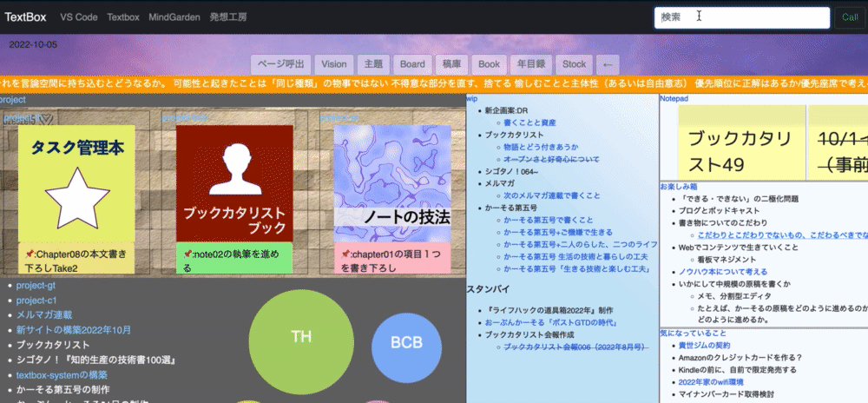Open the Notepad panel header link
Screen dimensions: 868x403
click(x=674, y=98)
